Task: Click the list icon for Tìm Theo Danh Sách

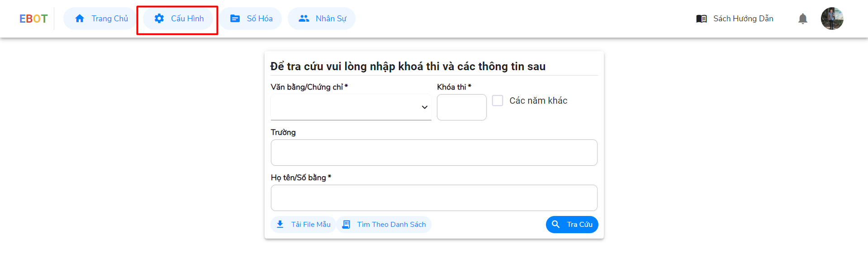Action: tap(346, 225)
